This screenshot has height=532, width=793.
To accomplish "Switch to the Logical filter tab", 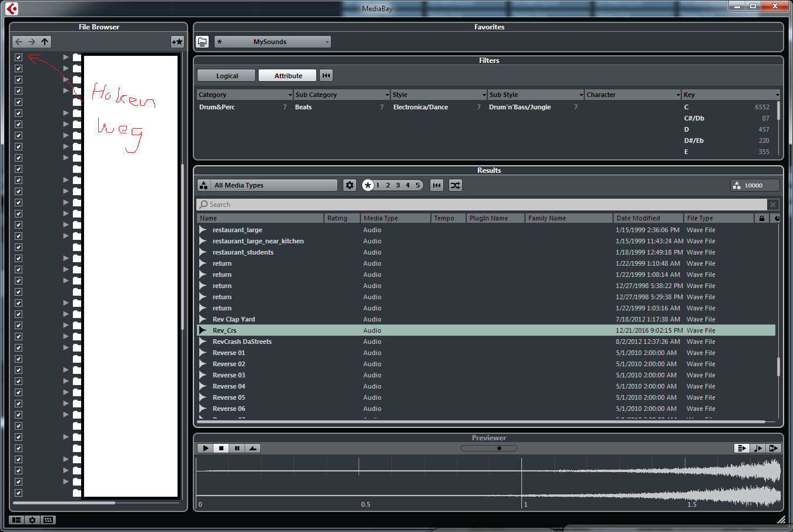I will [227, 76].
